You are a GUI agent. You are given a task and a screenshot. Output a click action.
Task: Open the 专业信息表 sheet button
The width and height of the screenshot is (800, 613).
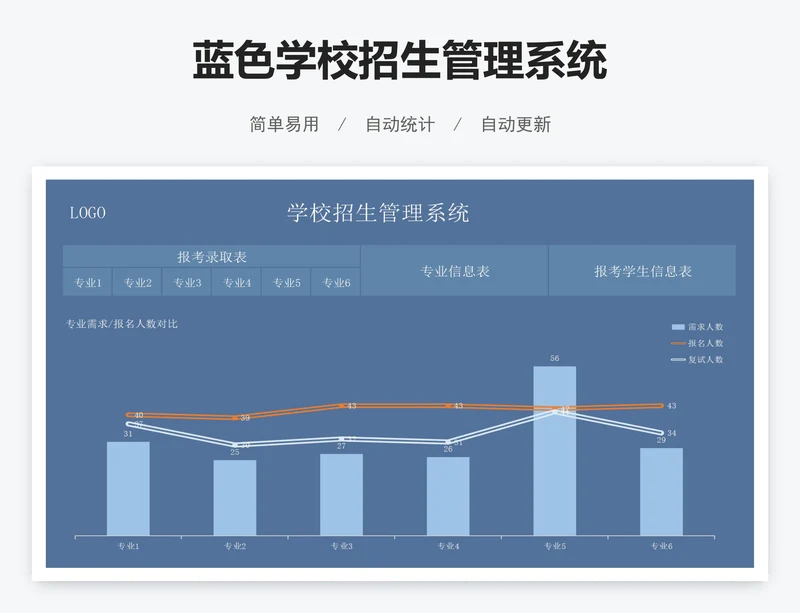point(455,271)
